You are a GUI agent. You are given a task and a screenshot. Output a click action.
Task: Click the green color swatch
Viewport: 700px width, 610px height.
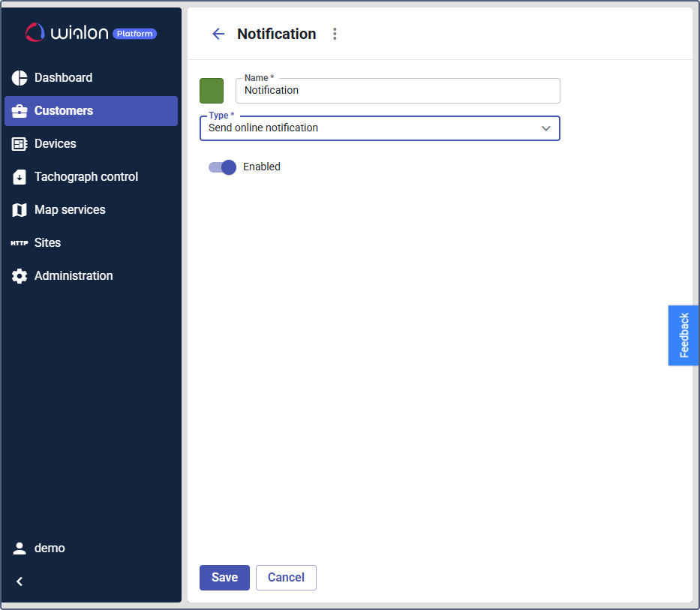[x=212, y=91]
